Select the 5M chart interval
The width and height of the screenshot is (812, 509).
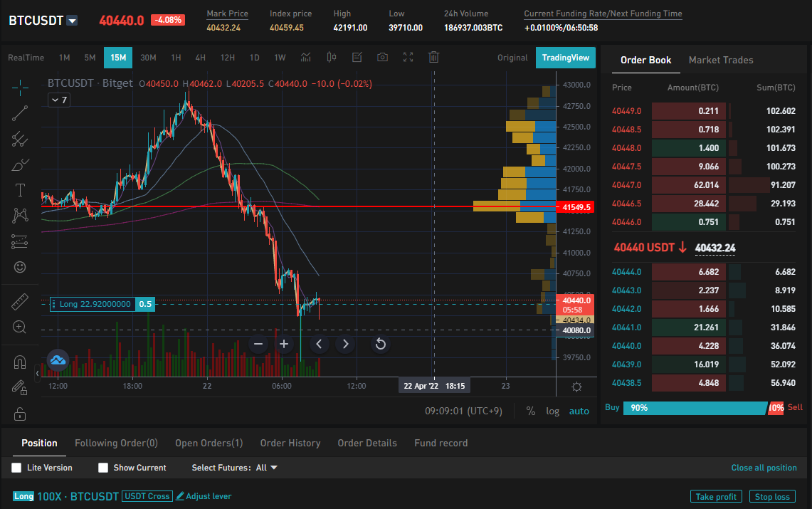pos(90,58)
